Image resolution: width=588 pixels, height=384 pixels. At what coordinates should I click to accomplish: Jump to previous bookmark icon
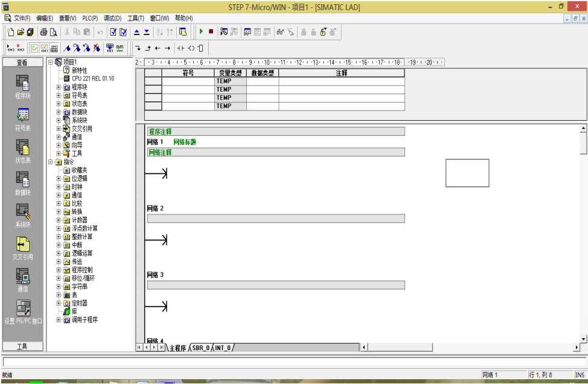86,48
